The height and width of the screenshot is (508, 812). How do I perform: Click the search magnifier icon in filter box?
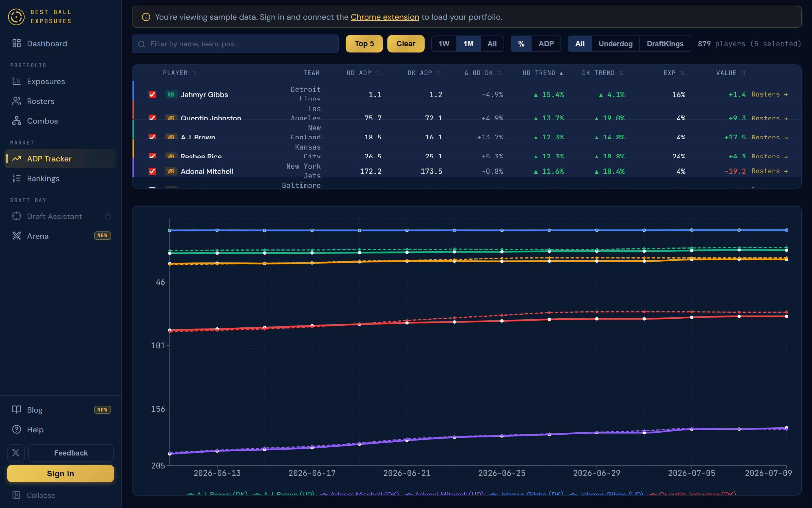point(141,44)
